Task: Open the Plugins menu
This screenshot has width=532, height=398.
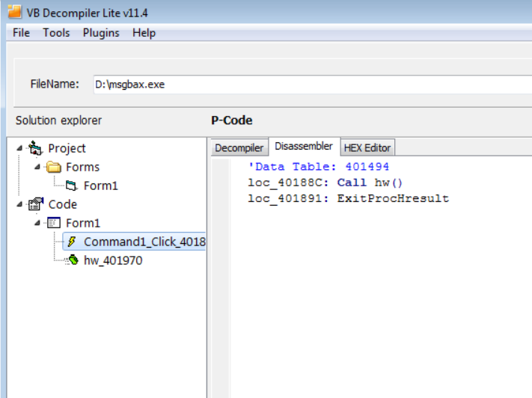Action: (x=100, y=33)
